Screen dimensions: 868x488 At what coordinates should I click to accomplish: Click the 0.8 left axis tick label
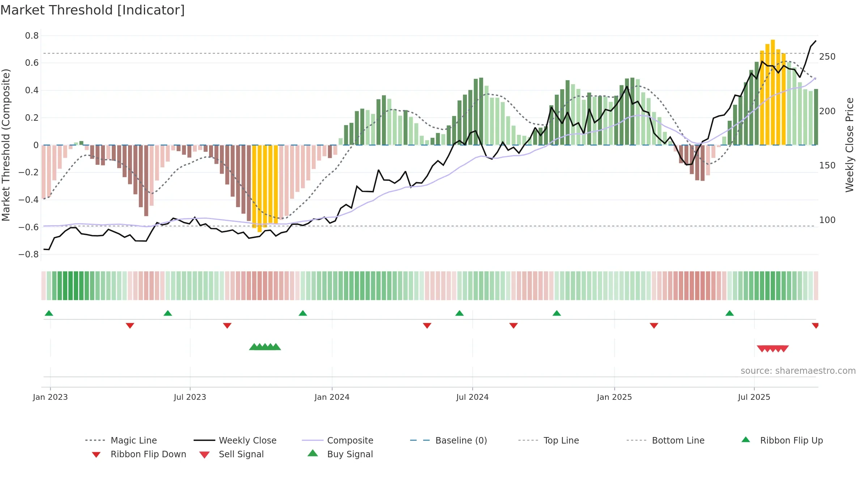click(x=32, y=36)
